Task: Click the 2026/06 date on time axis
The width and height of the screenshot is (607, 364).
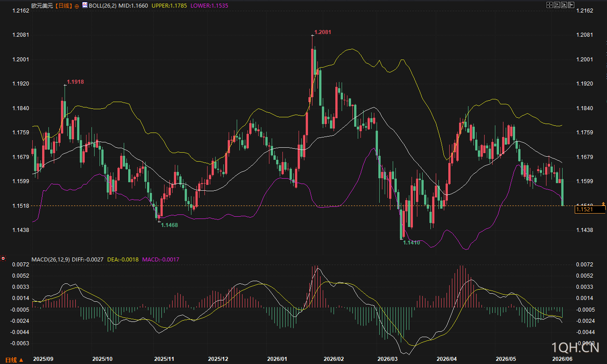Action: 562,359
